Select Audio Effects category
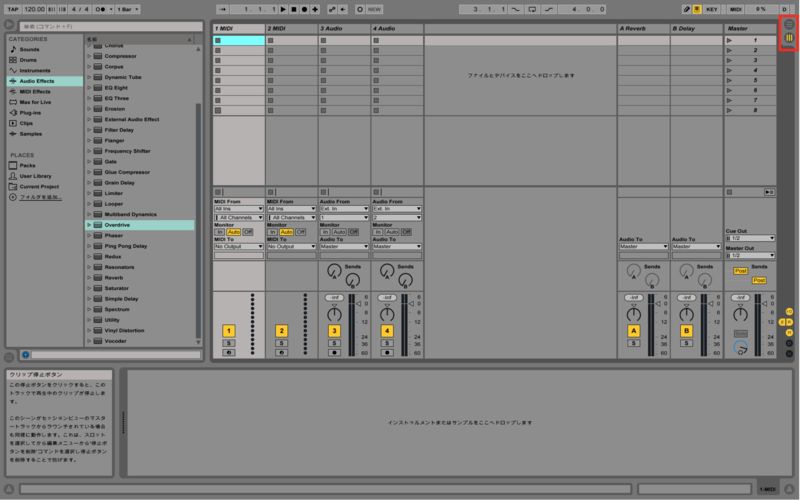The width and height of the screenshot is (800, 500). tap(44, 81)
